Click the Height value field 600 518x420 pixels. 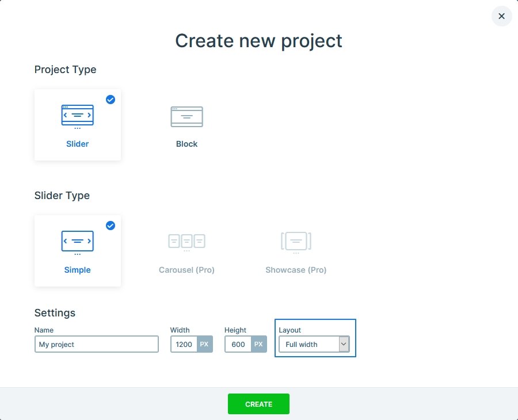(x=238, y=344)
